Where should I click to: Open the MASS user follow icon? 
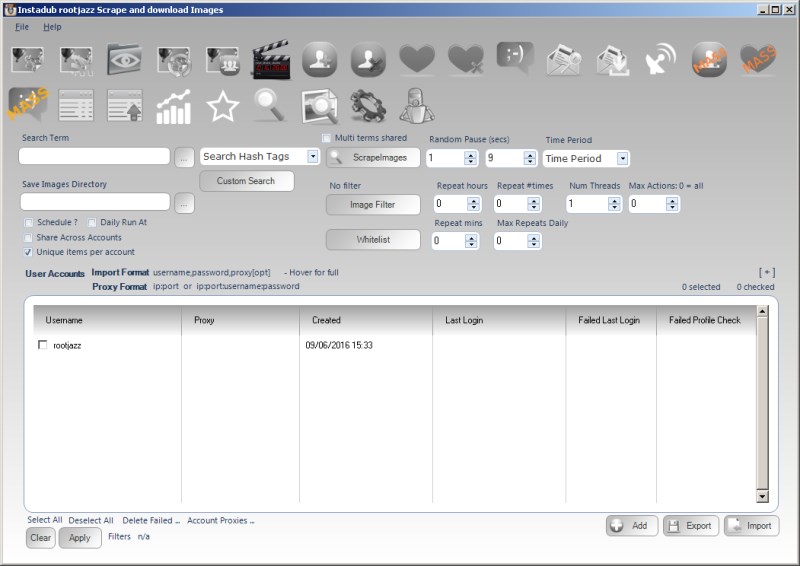click(x=709, y=60)
